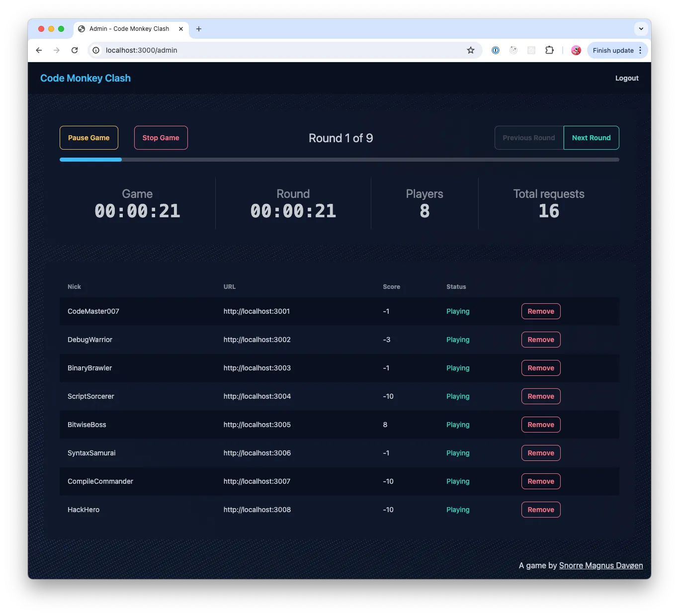Open a new browser tab
The height and width of the screenshot is (616, 679).
[x=199, y=29]
